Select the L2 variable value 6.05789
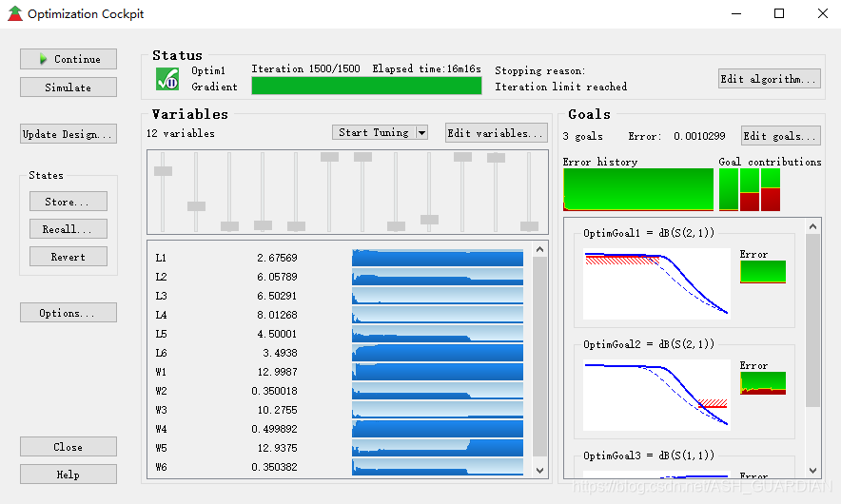Viewport: 841px width, 504px height. coord(277,277)
